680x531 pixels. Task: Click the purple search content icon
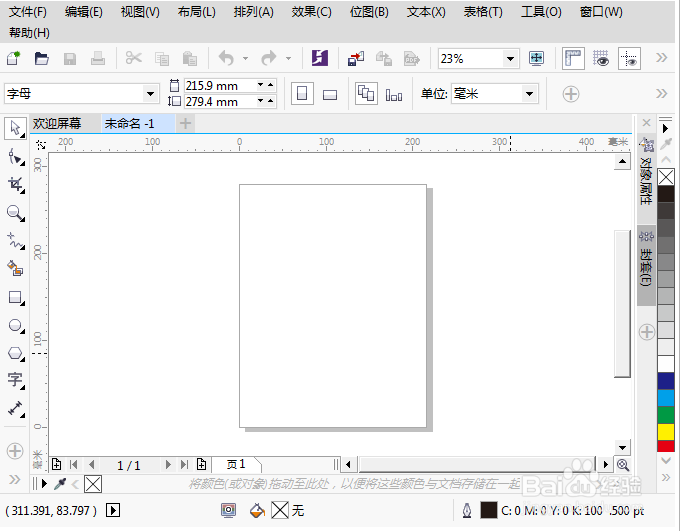320,58
